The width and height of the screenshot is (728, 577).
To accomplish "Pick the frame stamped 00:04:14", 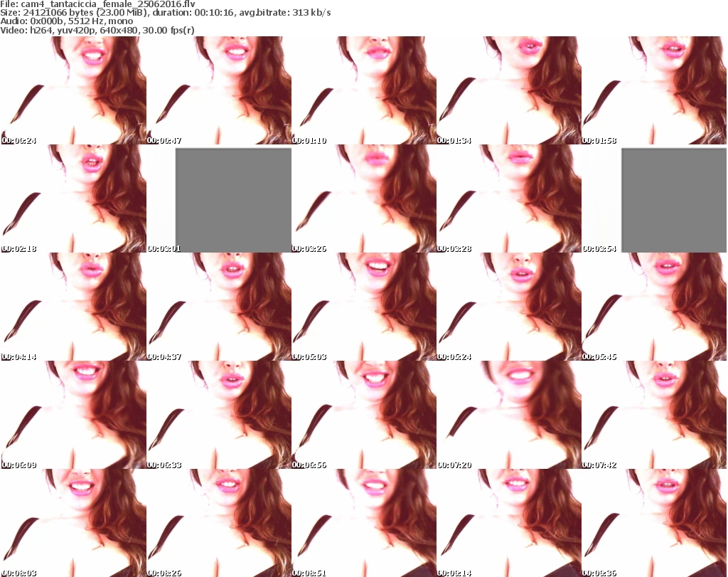I will click(73, 307).
